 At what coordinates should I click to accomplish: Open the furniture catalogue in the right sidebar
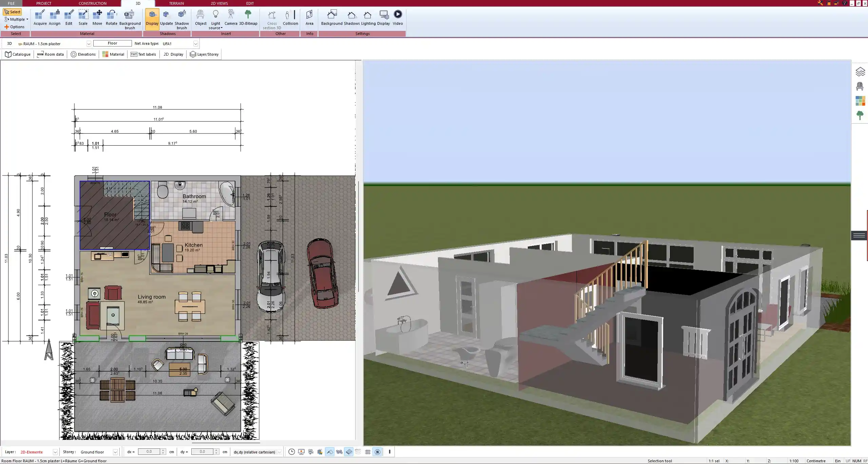coord(860,86)
